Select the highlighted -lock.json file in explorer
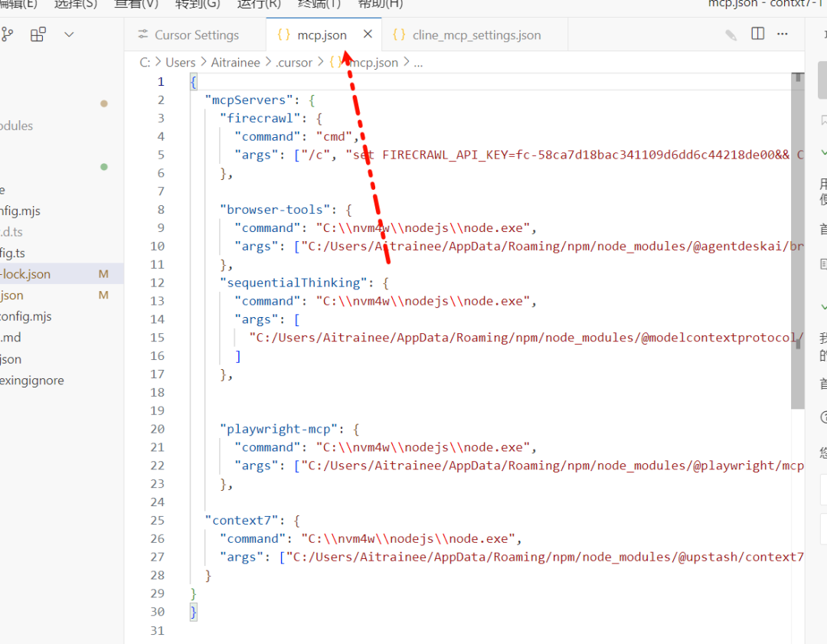The width and height of the screenshot is (827, 644). [x=26, y=273]
